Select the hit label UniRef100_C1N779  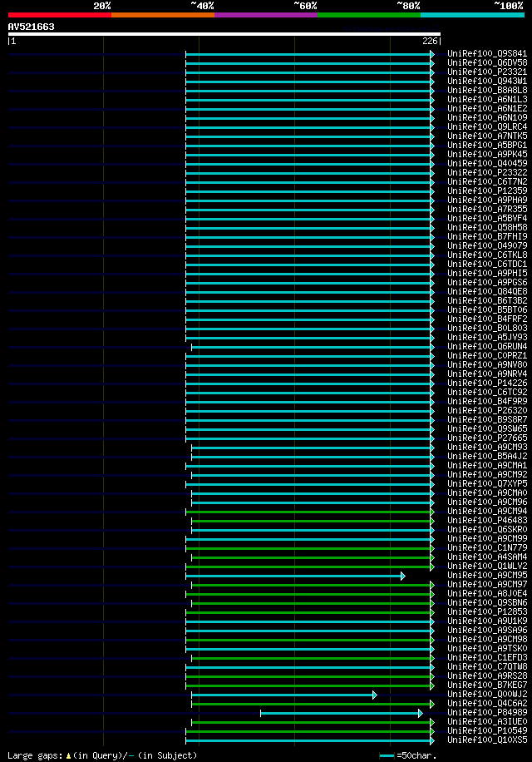pyautogui.click(x=487, y=547)
